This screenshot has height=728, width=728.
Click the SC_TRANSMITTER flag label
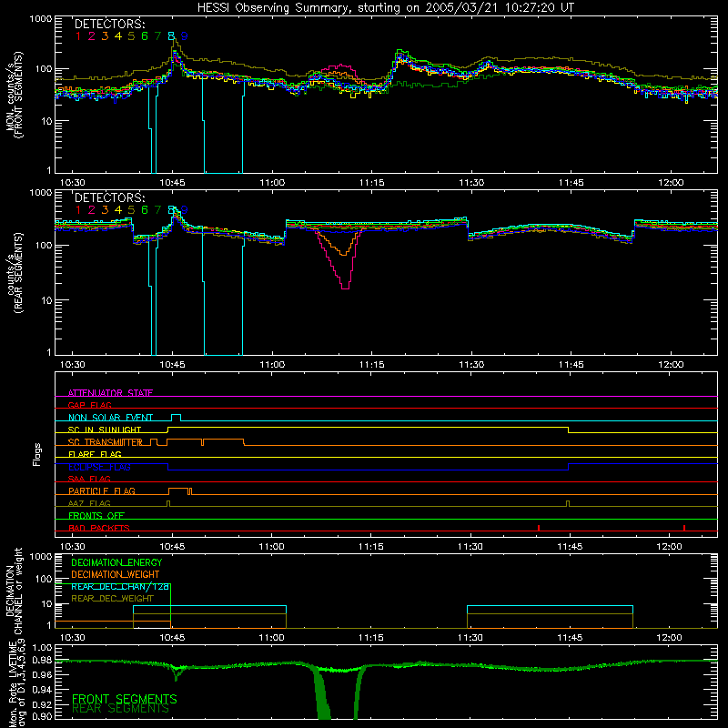pyautogui.click(x=105, y=442)
